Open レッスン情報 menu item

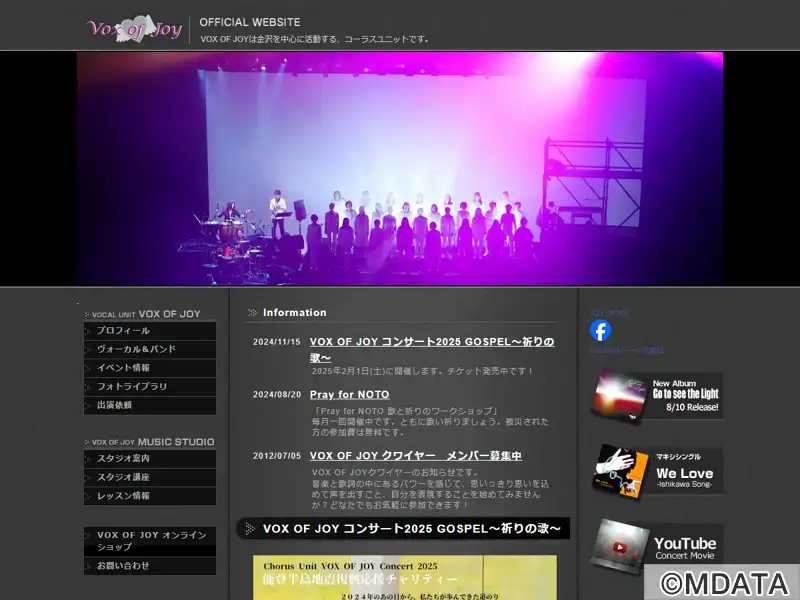click(150, 496)
